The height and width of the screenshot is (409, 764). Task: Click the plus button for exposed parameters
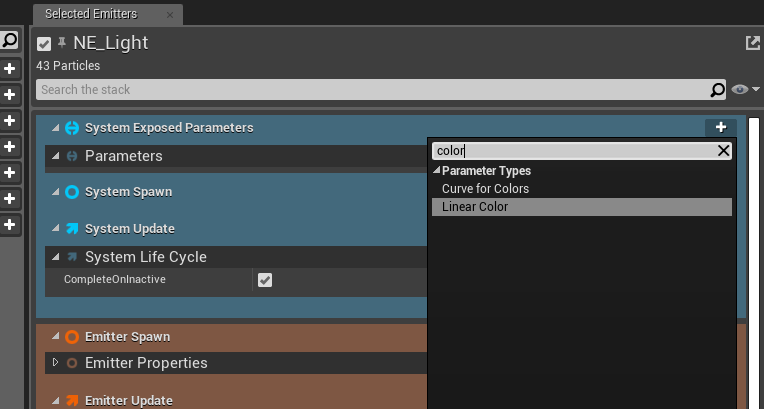click(x=720, y=127)
